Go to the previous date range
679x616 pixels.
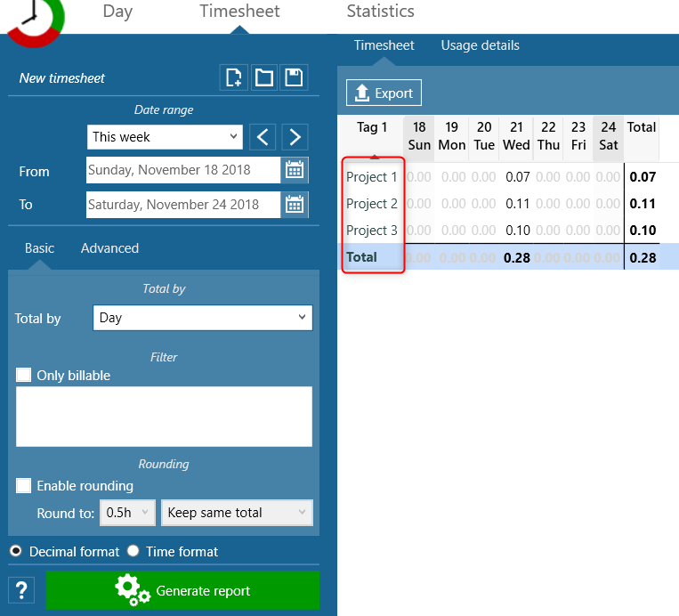coord(263,137)
